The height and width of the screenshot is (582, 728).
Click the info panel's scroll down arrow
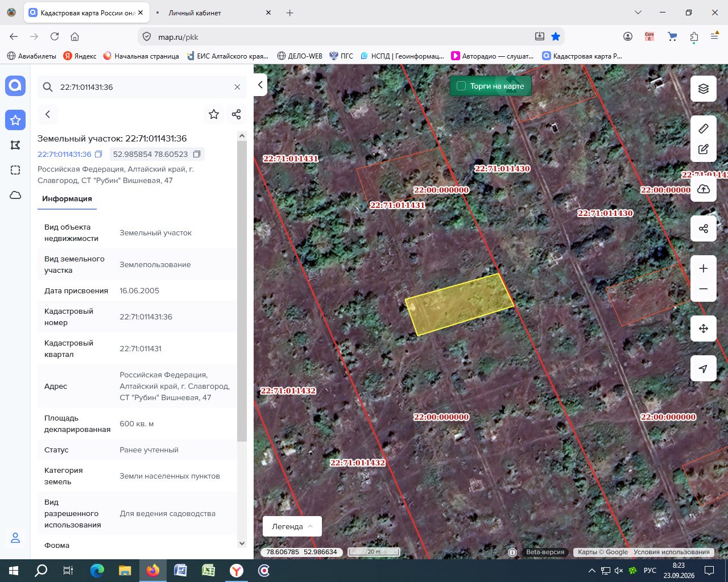242,543
